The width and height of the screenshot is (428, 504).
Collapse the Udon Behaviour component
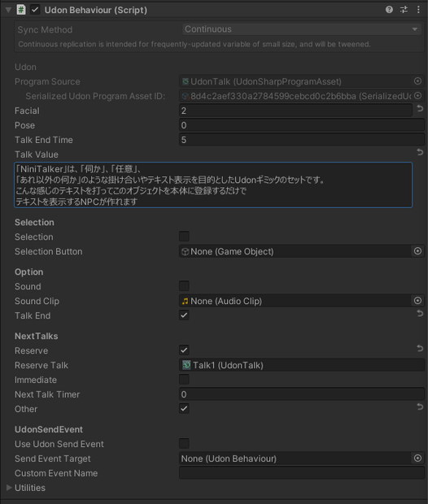[9, 10]
